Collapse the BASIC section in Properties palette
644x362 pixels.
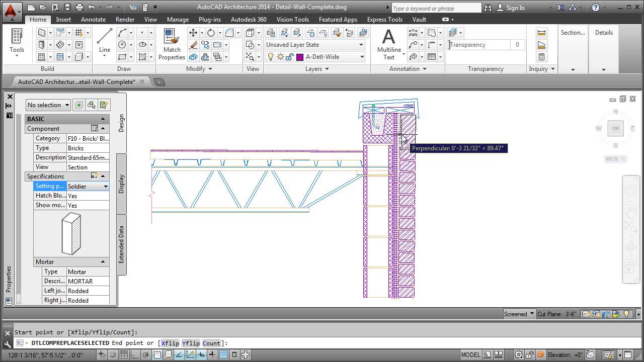104,119
